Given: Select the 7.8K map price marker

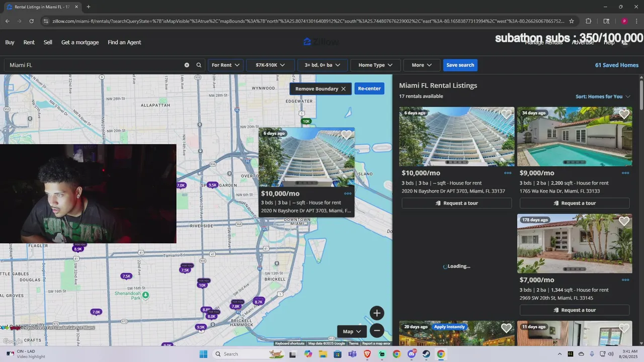Looking at the screenshot, I should (235, 305).
